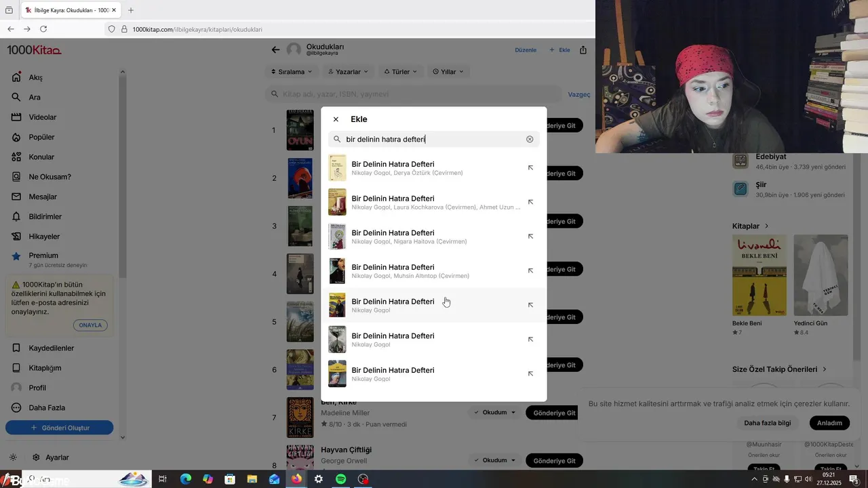This screenshot has width=868, height=488.
Task: Click Gönderi Oluştur button
Action: [60, 428]
